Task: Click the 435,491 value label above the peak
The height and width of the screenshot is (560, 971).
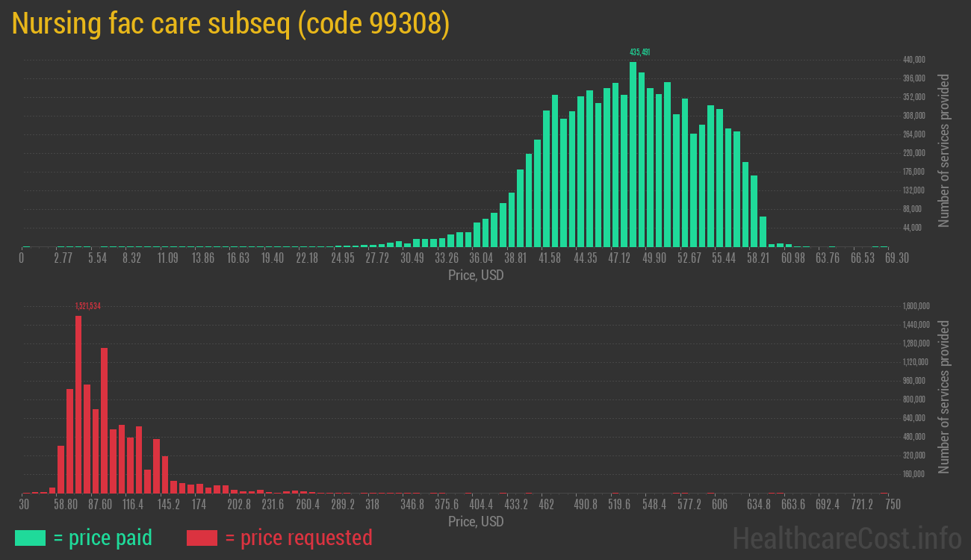Action: pos(639,53)
